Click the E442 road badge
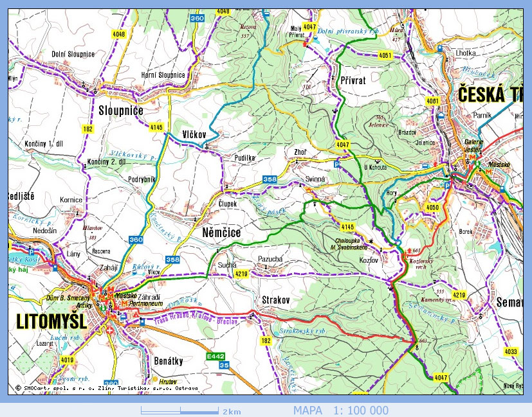 click(x=216, y=357)
